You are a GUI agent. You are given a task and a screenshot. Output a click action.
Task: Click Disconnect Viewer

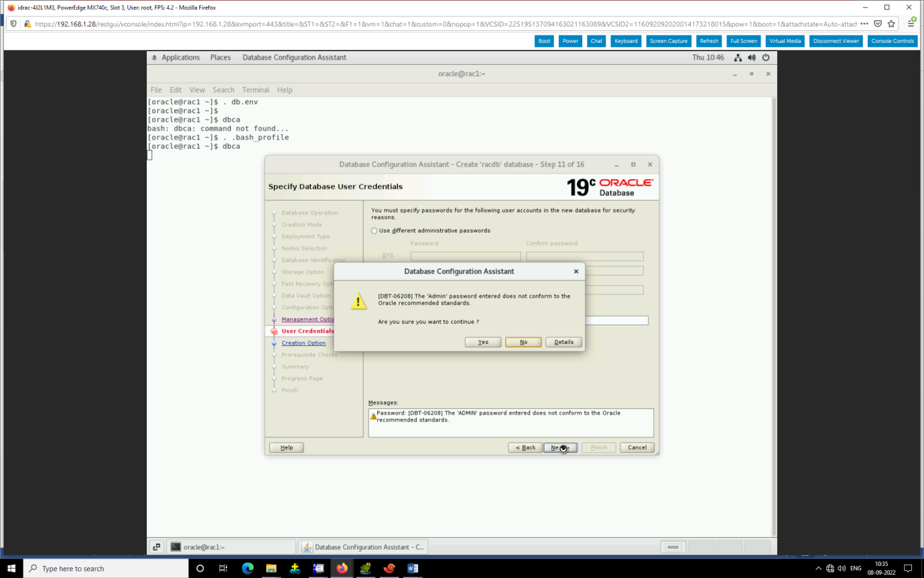click(x=836, y=41)
